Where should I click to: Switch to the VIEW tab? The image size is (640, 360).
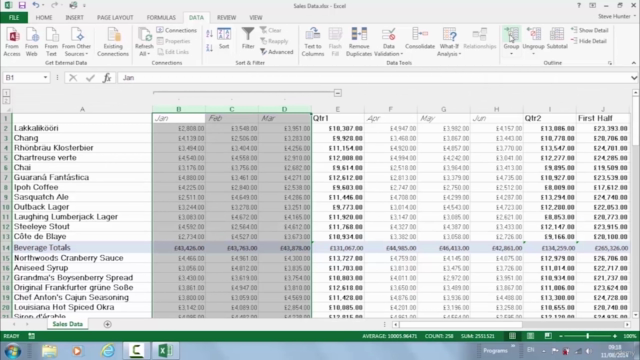pos(256,18)
